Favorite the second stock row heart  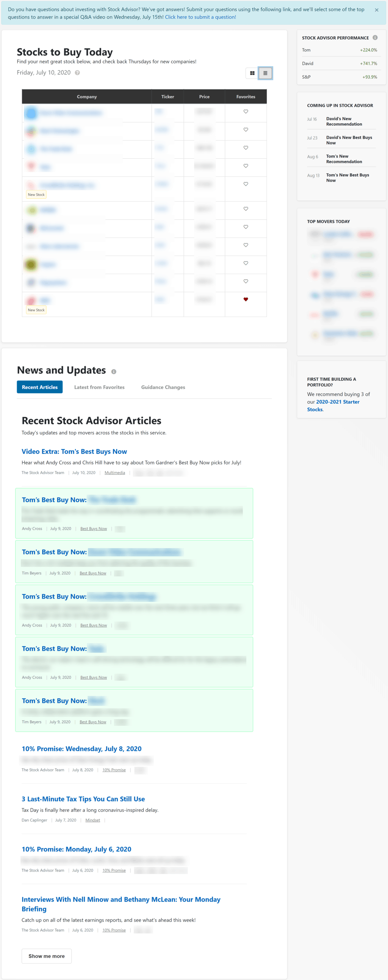point(246,130)
